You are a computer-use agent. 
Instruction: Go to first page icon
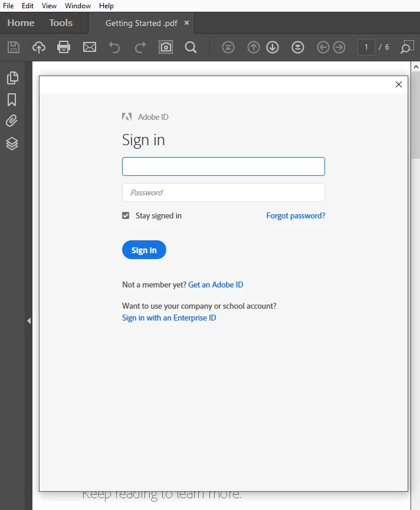click(228, 47)
